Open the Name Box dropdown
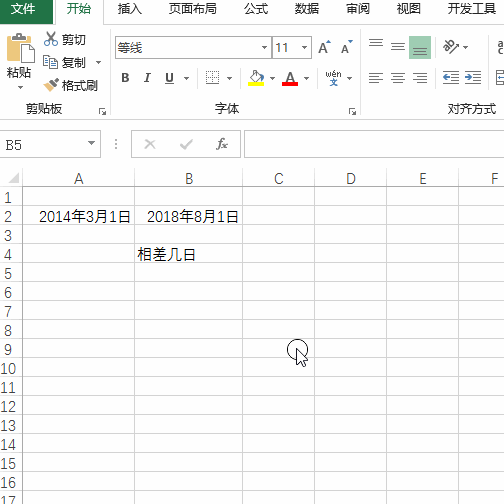This screenshot has width=504, height=504. (x=91, y=143)
